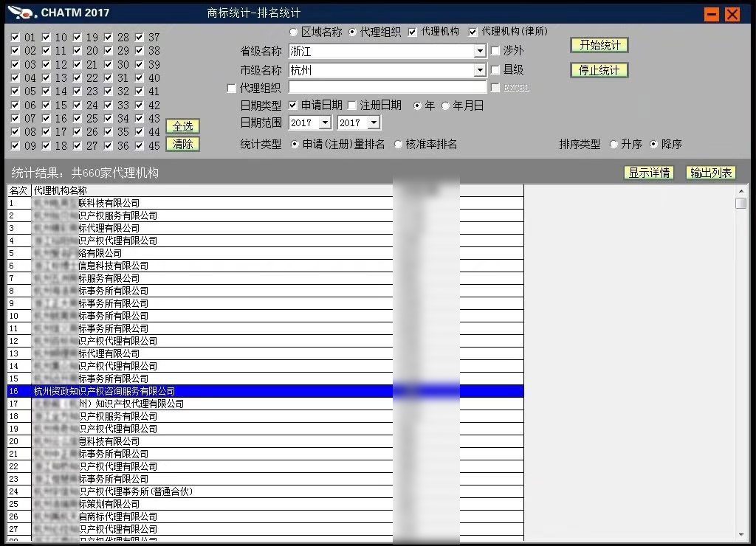Toggle category 45 checkbox
This screenshot has height=546, width=756.
click(x=140, y=146)
